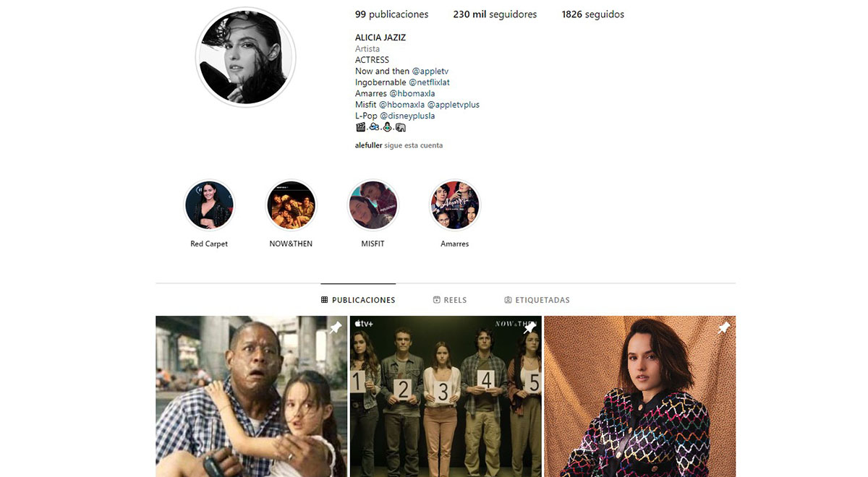Image resolution: width=868 pixels, height=477 pixels.
Task: Click the pin icon on the third post
Action: coord(723,328)
